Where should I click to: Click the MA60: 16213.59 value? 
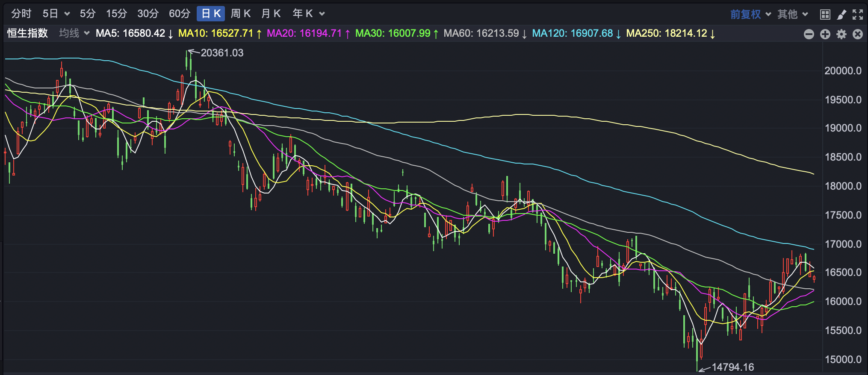coord(485,33)
